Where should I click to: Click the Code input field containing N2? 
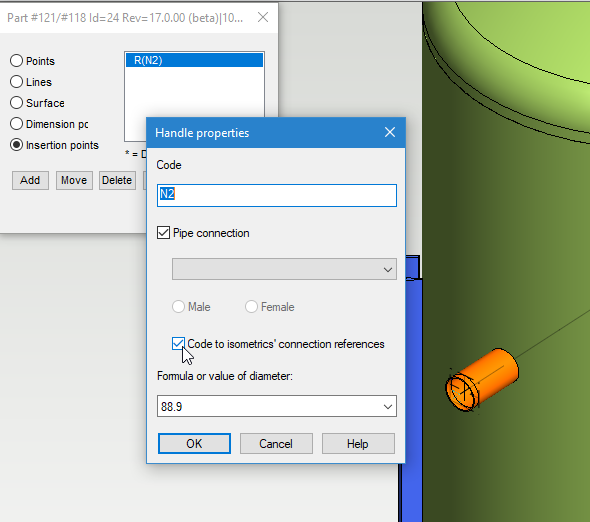[277, 195]
